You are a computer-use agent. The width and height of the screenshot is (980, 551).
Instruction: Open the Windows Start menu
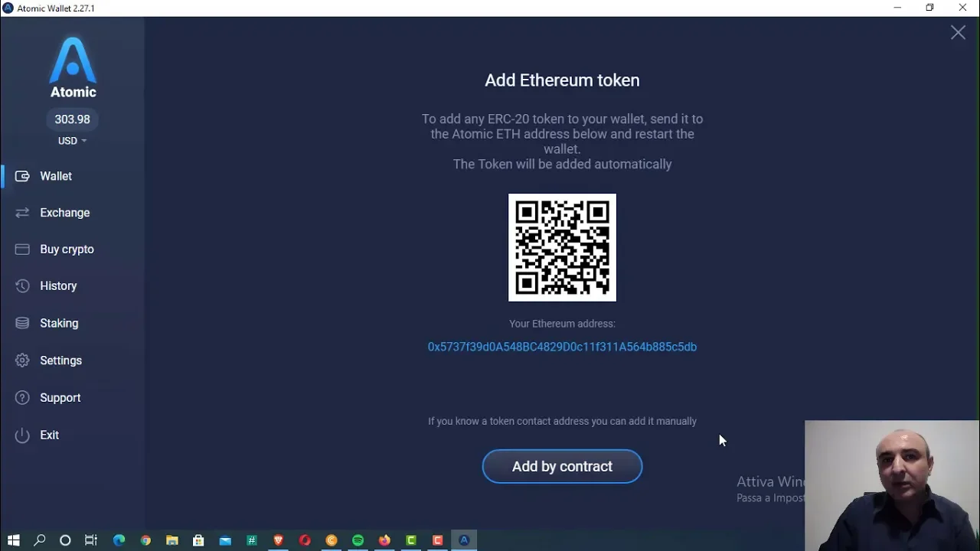(13, 540)
